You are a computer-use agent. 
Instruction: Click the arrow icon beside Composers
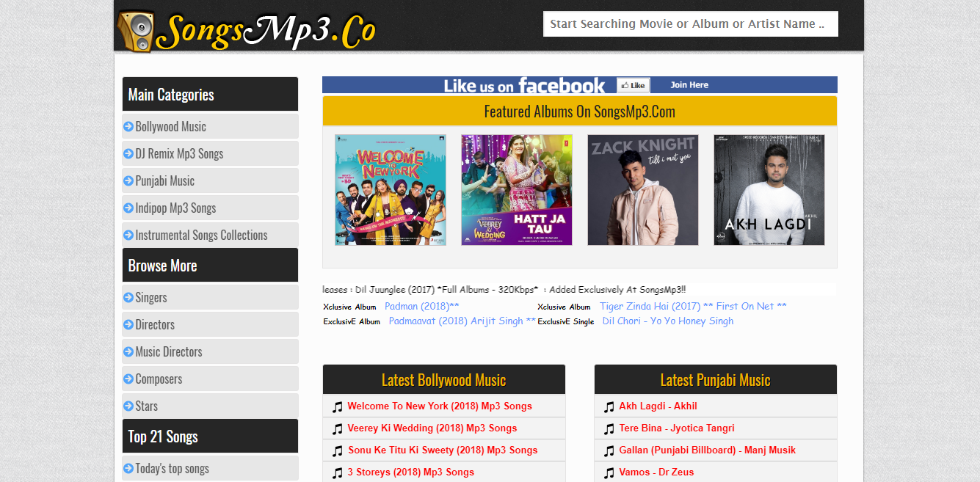(x=128, y=379)
